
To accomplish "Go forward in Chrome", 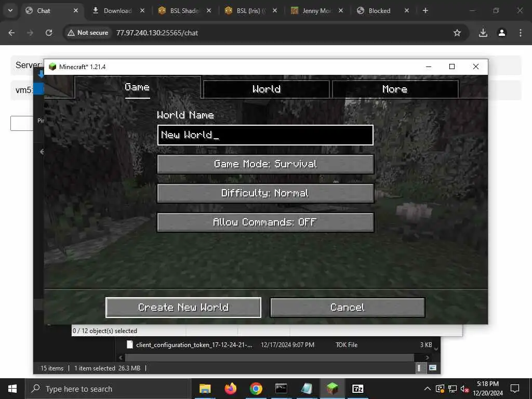I will tap(30, 33).
